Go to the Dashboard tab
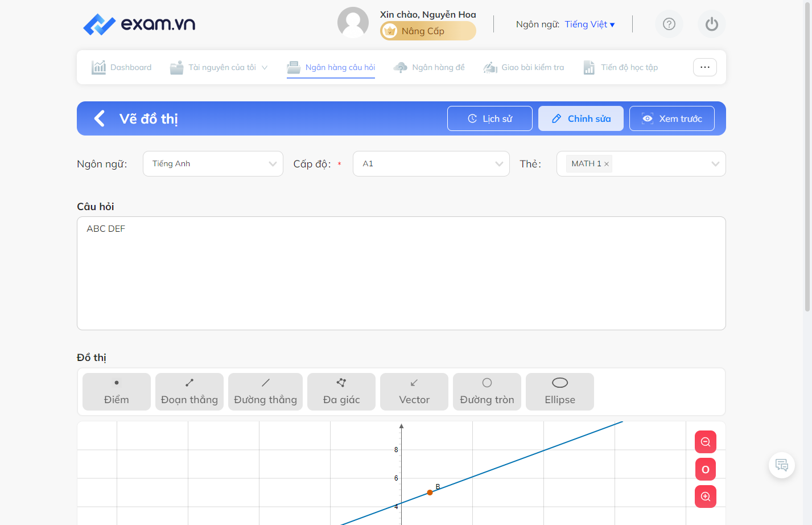The height and width of the screenshot is (525, 812). [122, 67]
